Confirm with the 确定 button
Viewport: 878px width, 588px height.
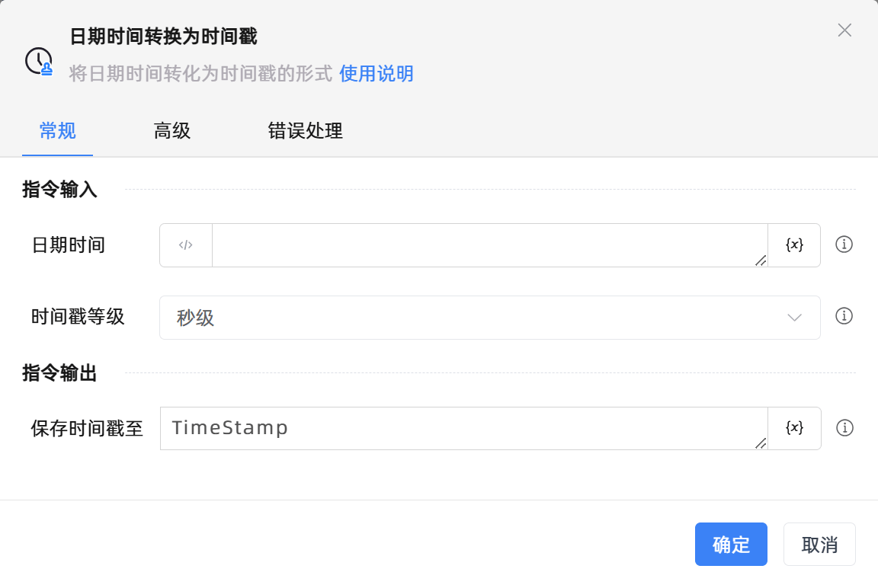730,545
